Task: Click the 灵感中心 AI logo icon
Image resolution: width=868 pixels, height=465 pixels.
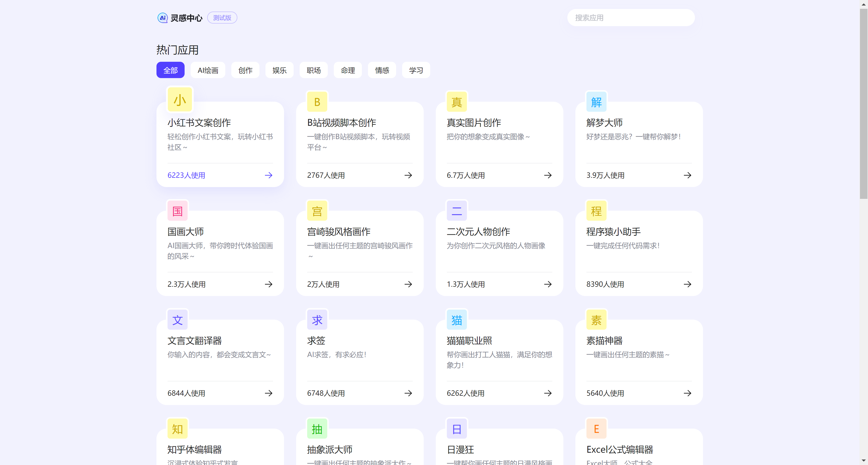Action: tap(162, 18)
